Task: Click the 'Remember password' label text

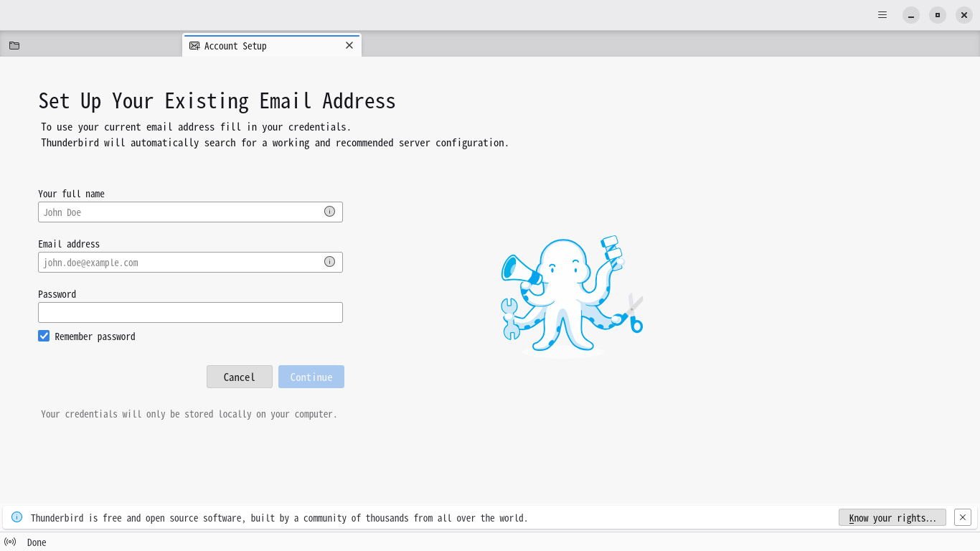Action: coord(95,336)
